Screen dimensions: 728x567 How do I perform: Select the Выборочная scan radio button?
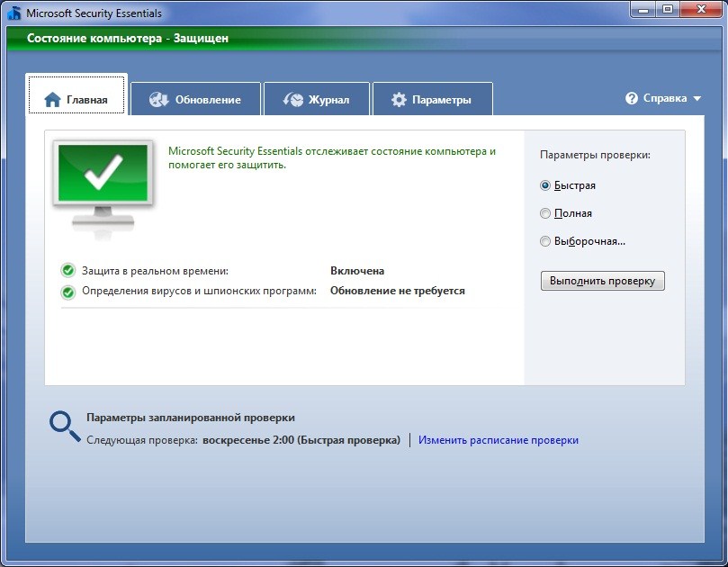click(x=545, y=241)
